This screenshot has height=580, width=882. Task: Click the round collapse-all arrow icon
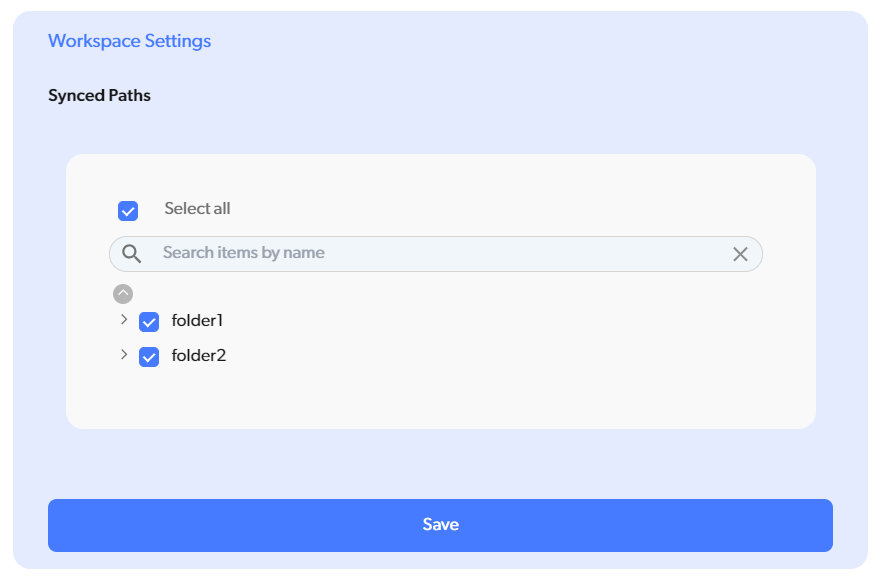click(123, 294)
